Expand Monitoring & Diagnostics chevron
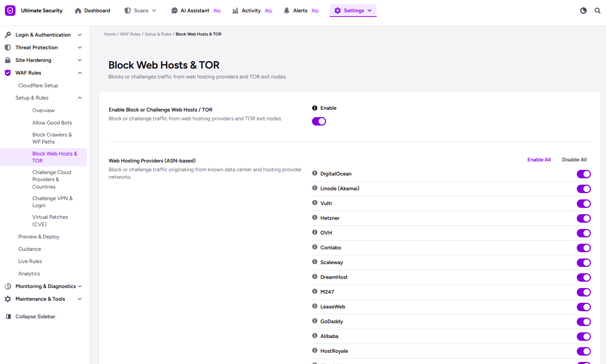 click(x=80, y=286)
